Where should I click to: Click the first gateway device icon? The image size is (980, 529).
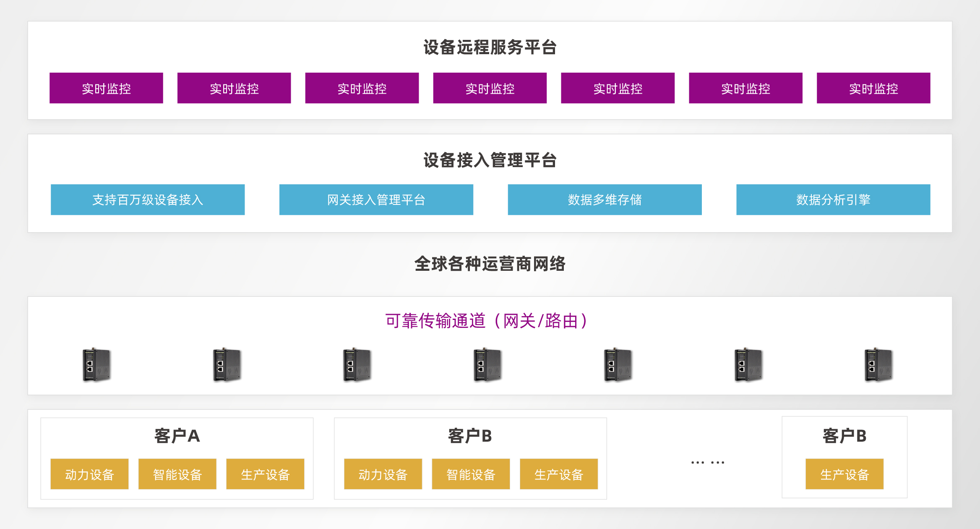click(x=96, y=364)
